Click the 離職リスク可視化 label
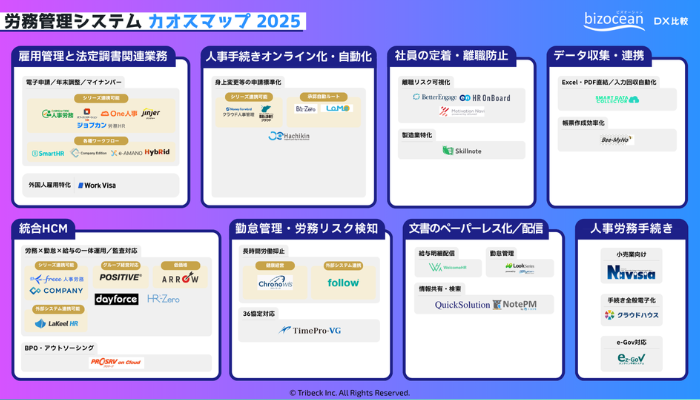The image size is (700, 400). (425, 83)
